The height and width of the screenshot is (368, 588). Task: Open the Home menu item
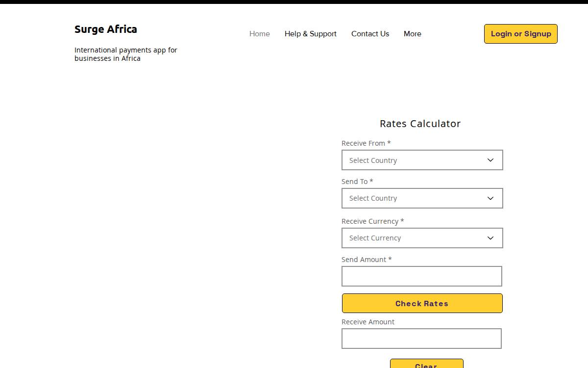[259, 34]
